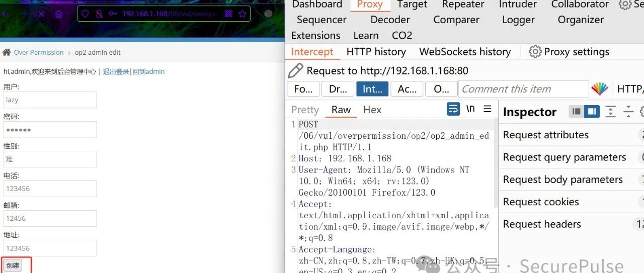The image size is (644, 273).
Task: Open the Dashboard tab in Burp
Action: tap(317, 5)
